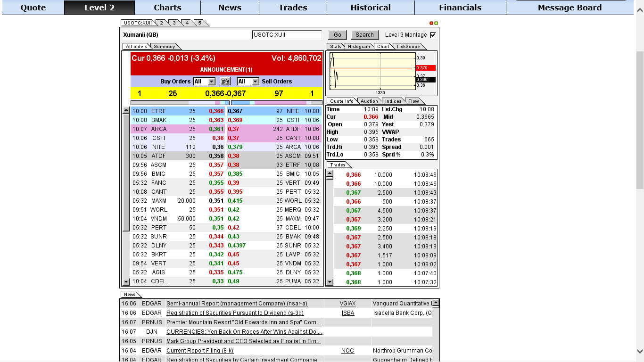
Task: Click the intraday price chart
Action: pos(372,70)
